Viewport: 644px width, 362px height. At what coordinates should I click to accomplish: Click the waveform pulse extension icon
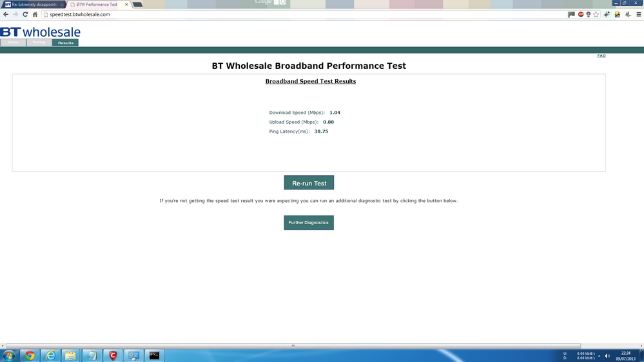pyautogui.click(x=628, y=14)
